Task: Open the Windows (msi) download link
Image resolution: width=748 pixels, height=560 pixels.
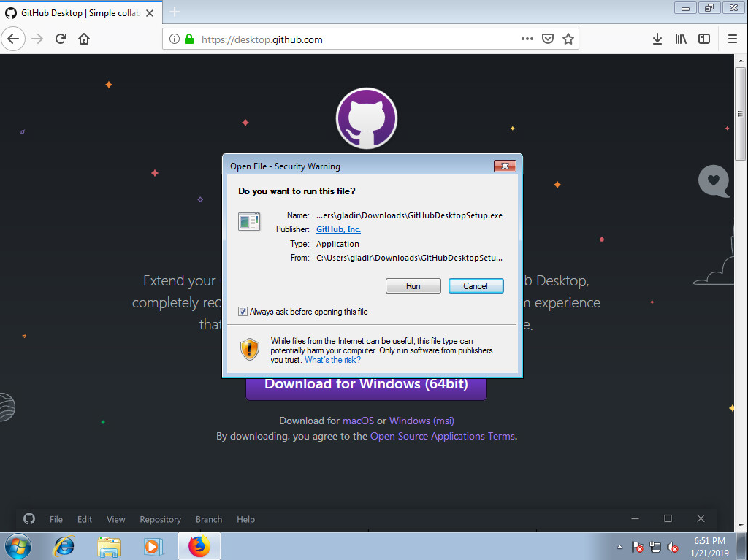Action: (x=421, y=421)
